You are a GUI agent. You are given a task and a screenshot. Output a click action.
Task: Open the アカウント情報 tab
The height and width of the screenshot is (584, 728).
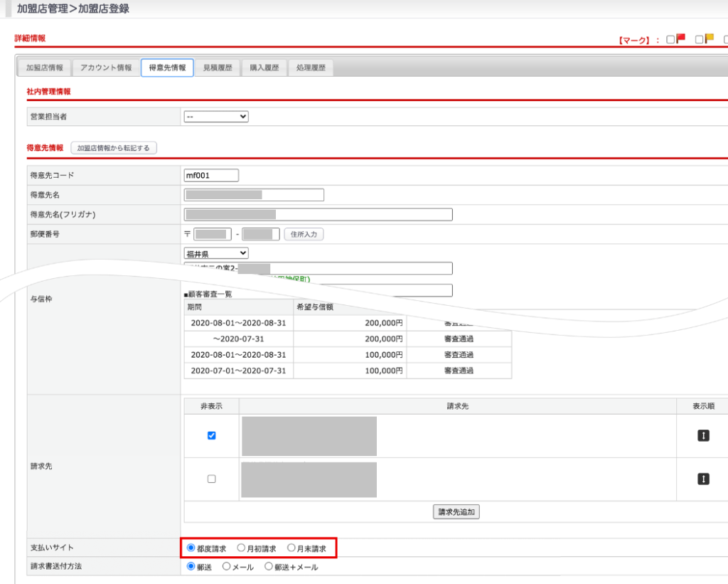106,68
